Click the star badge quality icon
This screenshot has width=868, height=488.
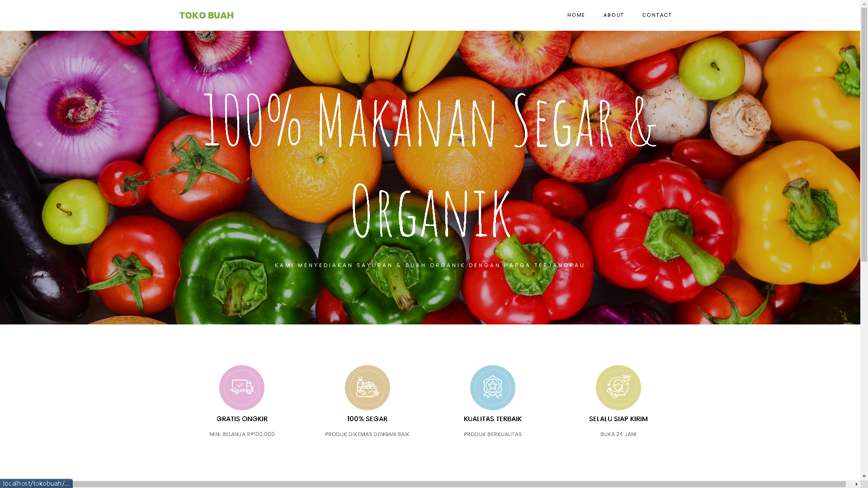click(x=493, y=388)
